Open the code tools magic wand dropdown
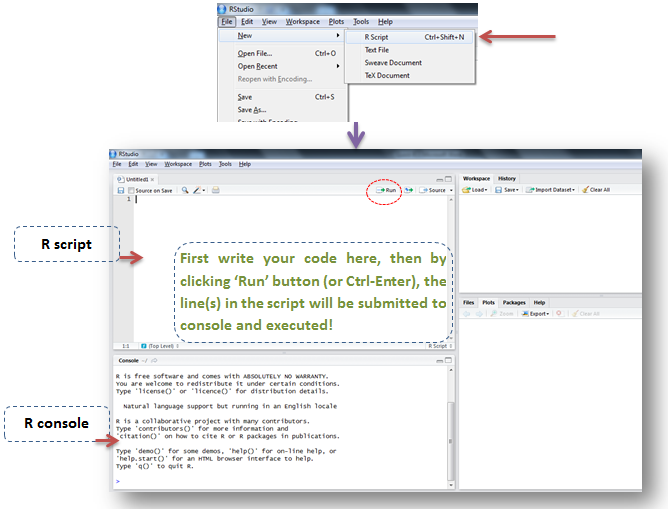 pos(199,190)
